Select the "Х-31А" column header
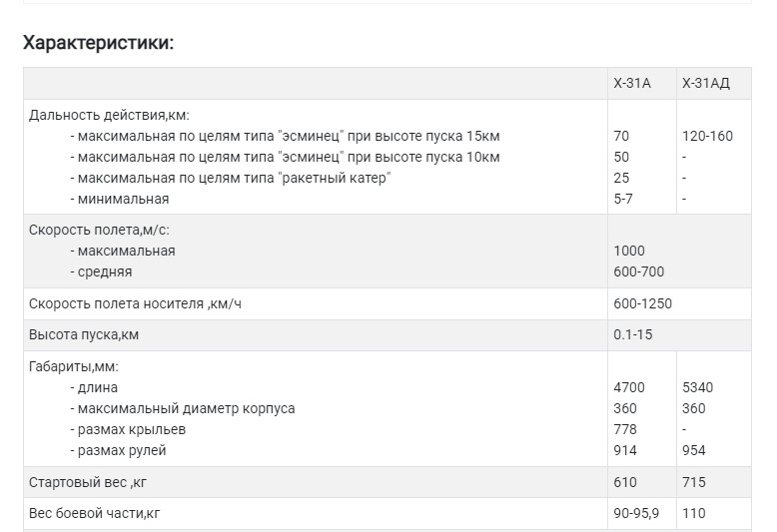The width and height of the screenshot is (777, 532). click(x=631, y=83)
